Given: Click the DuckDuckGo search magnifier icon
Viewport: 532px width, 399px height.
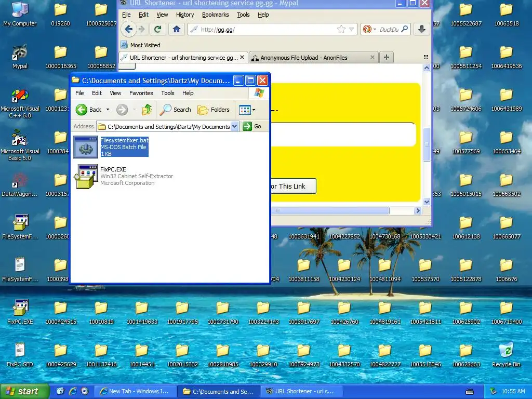Looking at the screenshot, I should coord(404,29).
